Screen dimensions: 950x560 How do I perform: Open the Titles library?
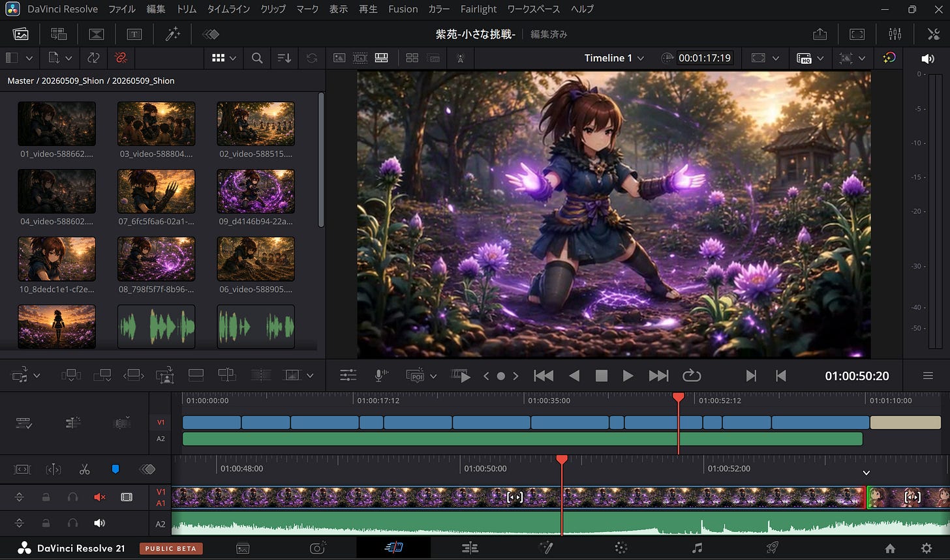[x=134, y=34]
